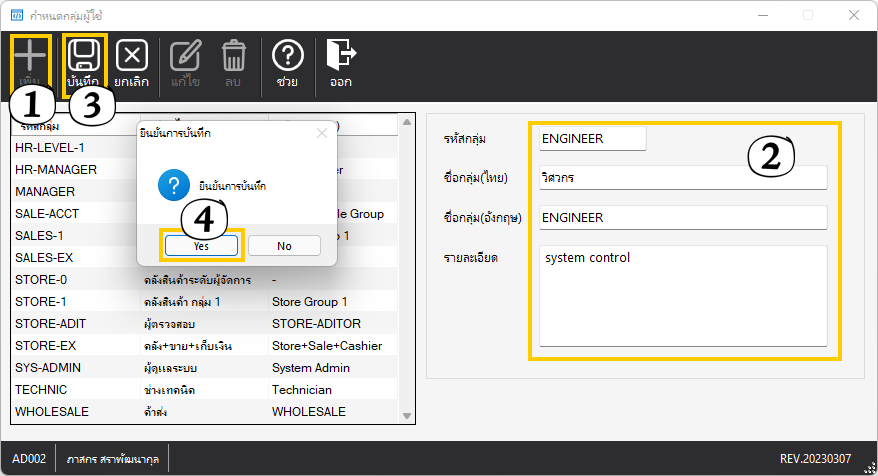
Task: Click the Save floppy disk icon
Action: tap(84, 55)
